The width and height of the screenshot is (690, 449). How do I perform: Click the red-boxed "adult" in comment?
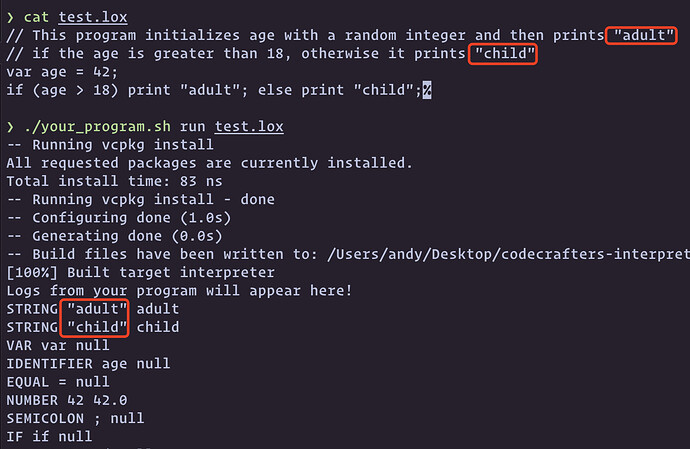[641, 35]
